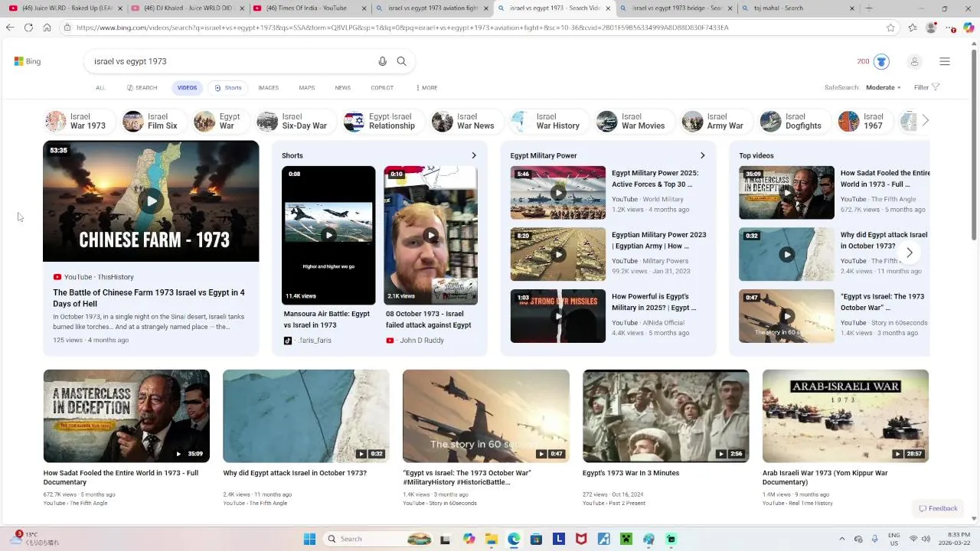Play Egypt Military Power 2025 video
Screen dimensions: 980x551
click(558, 193)
